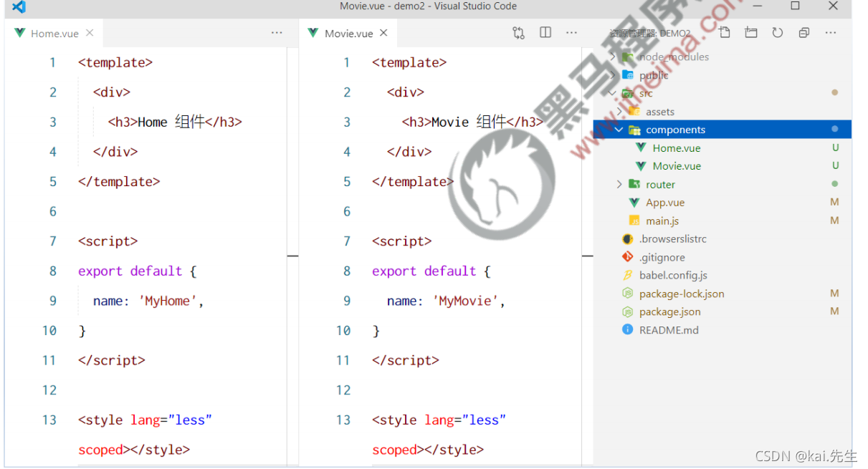This screenshot has width=868, height=469.
Task: Open Home.vue in the explorer tree
Action: 676,148
